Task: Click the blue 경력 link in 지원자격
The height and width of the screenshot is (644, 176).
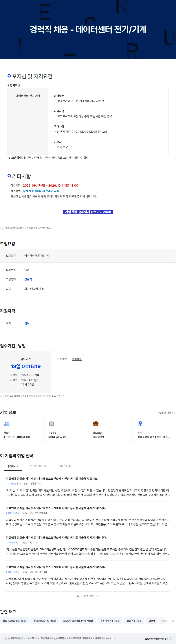Action: click(x=27, y=324)
